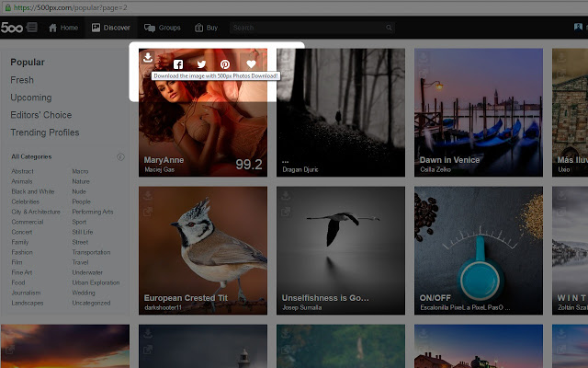
Task: Select Upcoming in the sidebar
Action: (31, 98)
